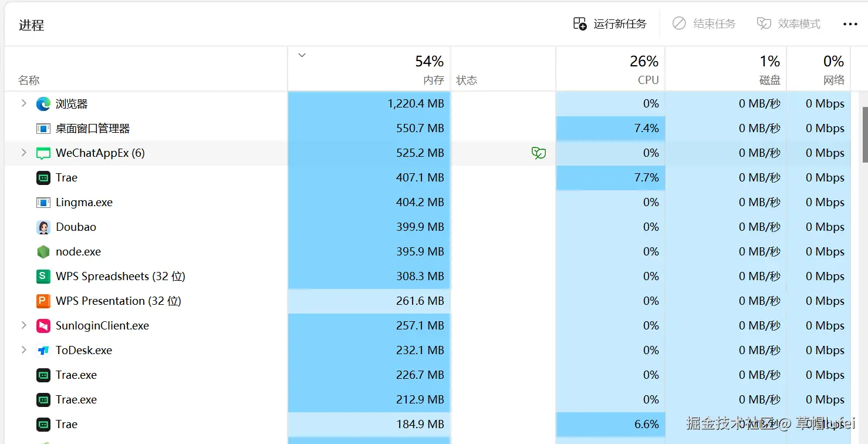The image size is (868, 444).
Task: Click the vertical scrollbar thumb of the process list
Action: click(864, 134)
